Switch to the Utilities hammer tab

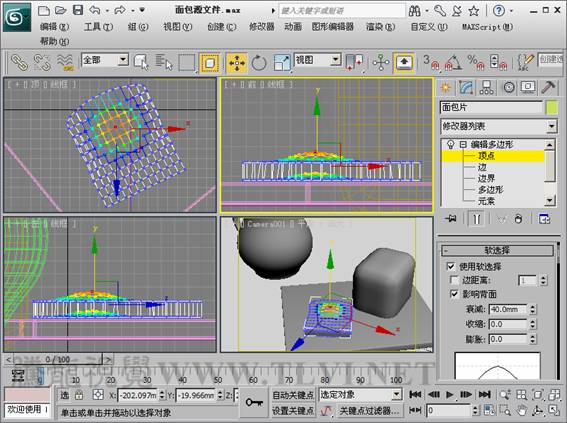pyautogui.click(x=548, y=87)
